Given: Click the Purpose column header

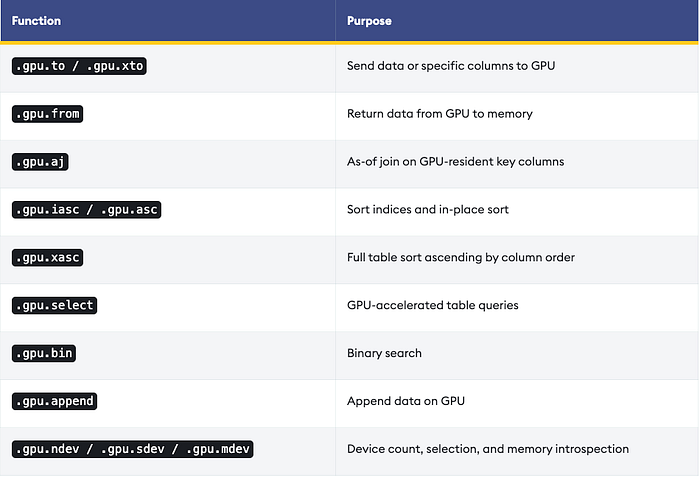Looking at the screenshot, I should click(369, 21).
